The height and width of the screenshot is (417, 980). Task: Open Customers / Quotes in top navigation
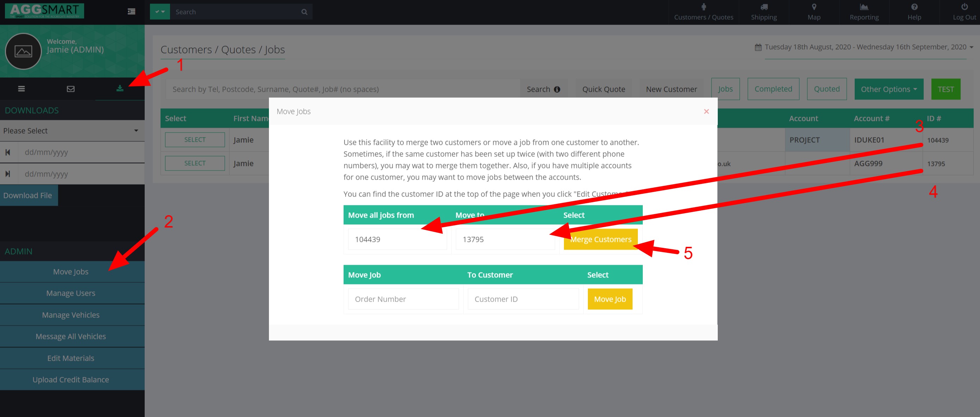tap(703, 12)
